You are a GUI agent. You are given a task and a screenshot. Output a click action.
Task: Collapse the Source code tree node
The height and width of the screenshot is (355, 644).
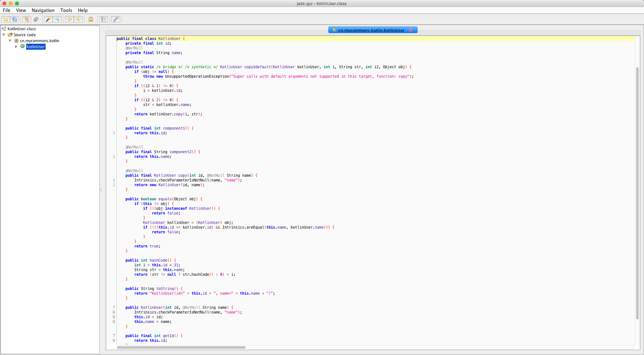[x=4, y=35]
